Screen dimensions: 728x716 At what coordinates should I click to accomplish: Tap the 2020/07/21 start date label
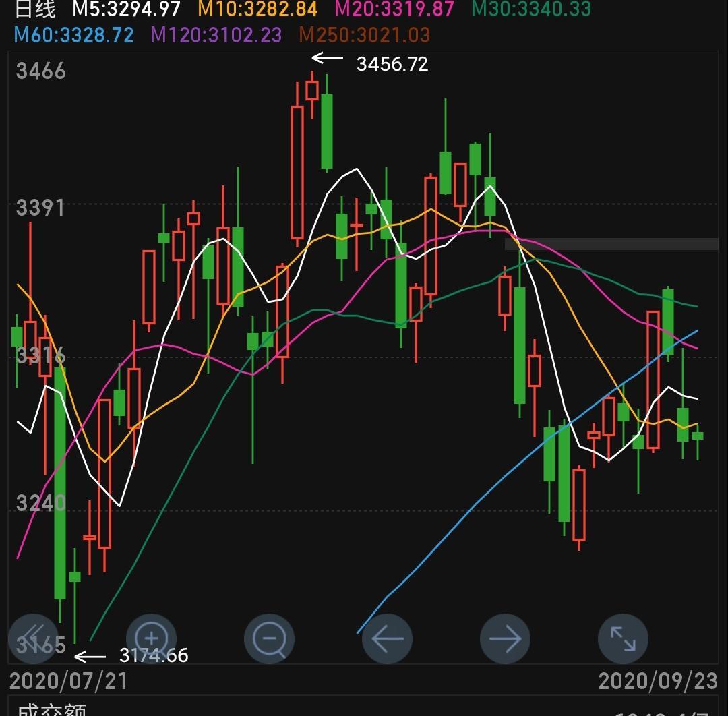click(68, 681)
